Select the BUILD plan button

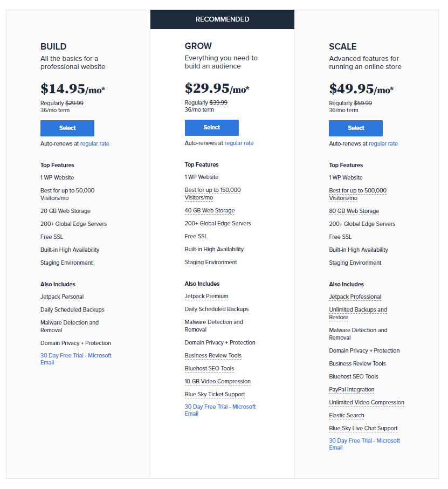point(67,128)
